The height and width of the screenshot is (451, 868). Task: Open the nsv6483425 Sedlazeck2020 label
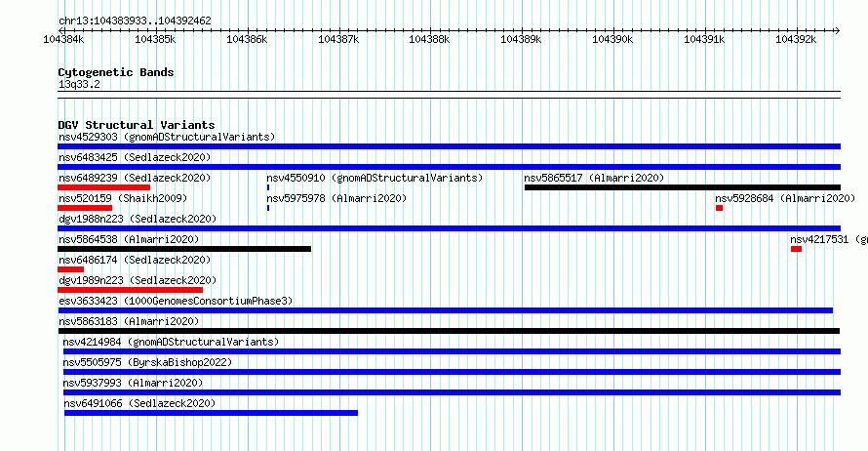coord(135,157)
